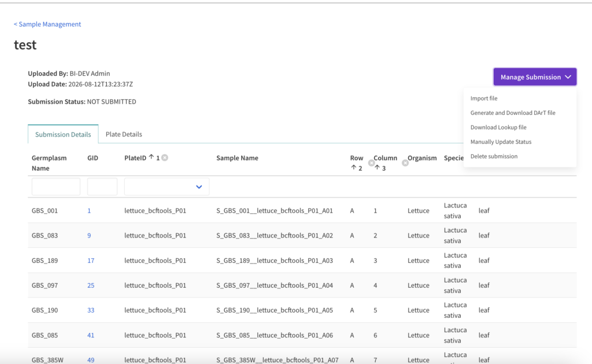This screenshot has height=364, width=592.
Task: Click the Organism column header
Action: pyautogui.click(x=422, y=158)
